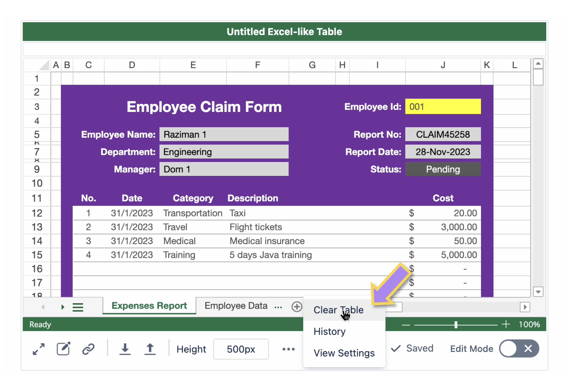
Task: Click the vertical scrollbar down arrow
Action: [x=538, y=292]
